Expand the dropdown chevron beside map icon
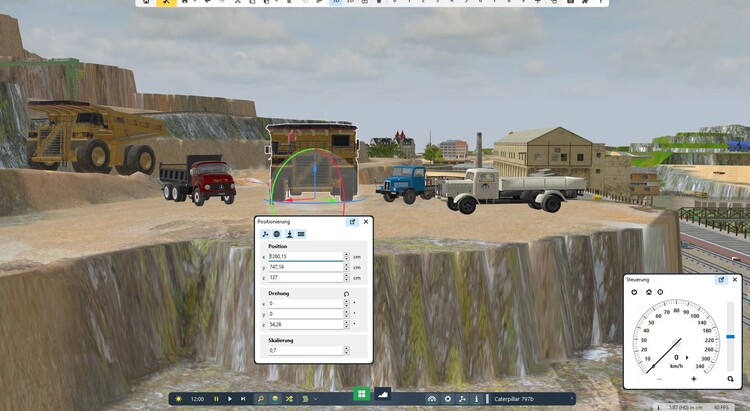The height and width of the screenshot is (411, 750). (x=316, y=399)
